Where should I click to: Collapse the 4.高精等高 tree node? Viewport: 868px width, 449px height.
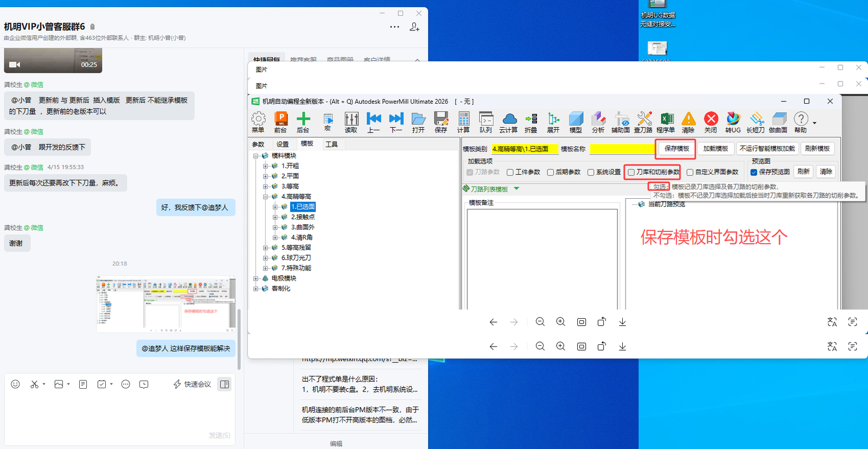point(265,197)
